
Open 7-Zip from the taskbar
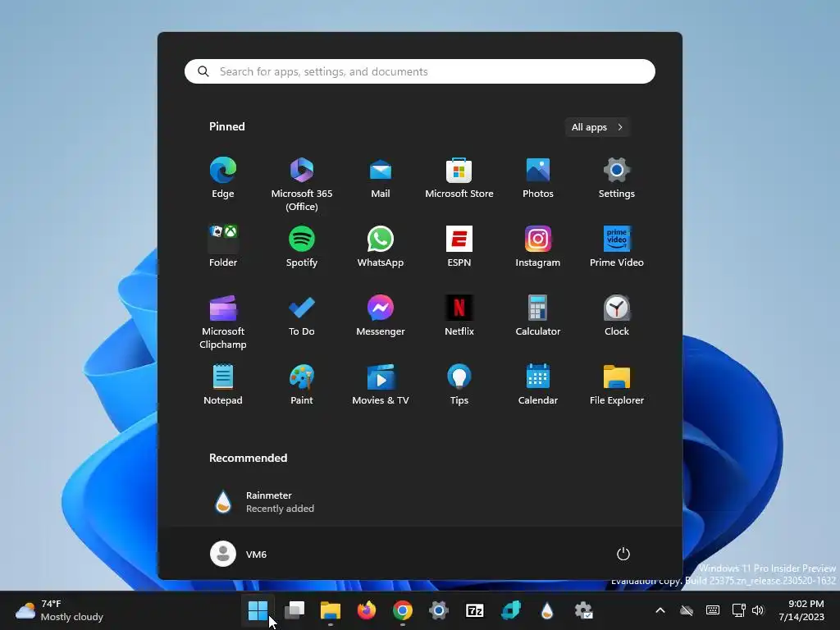(x=475, y=610)
